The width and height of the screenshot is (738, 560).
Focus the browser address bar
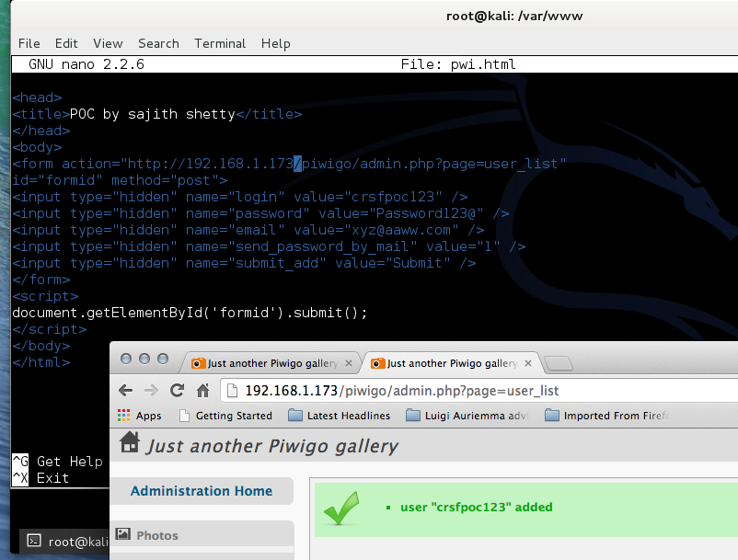[x=480, y=391]
